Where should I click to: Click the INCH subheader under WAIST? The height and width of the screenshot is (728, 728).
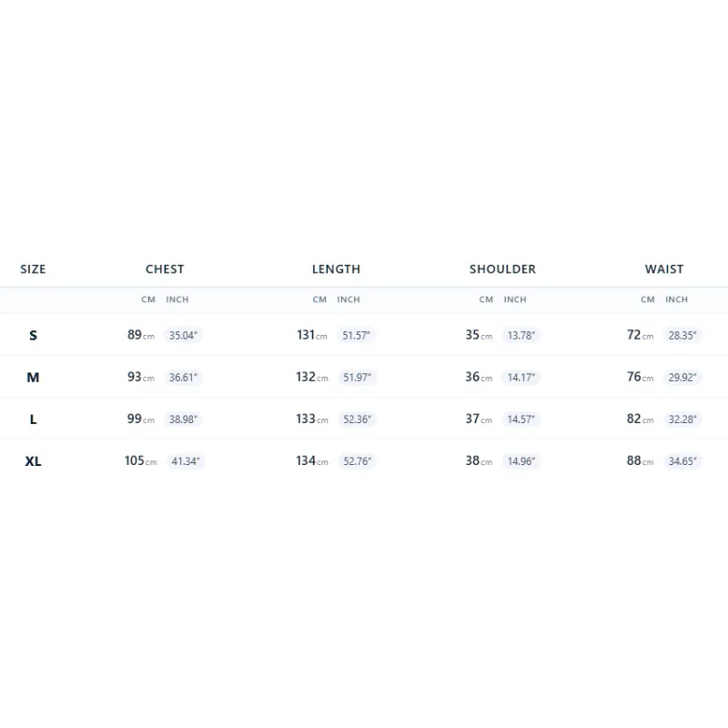tap(676, 299)
